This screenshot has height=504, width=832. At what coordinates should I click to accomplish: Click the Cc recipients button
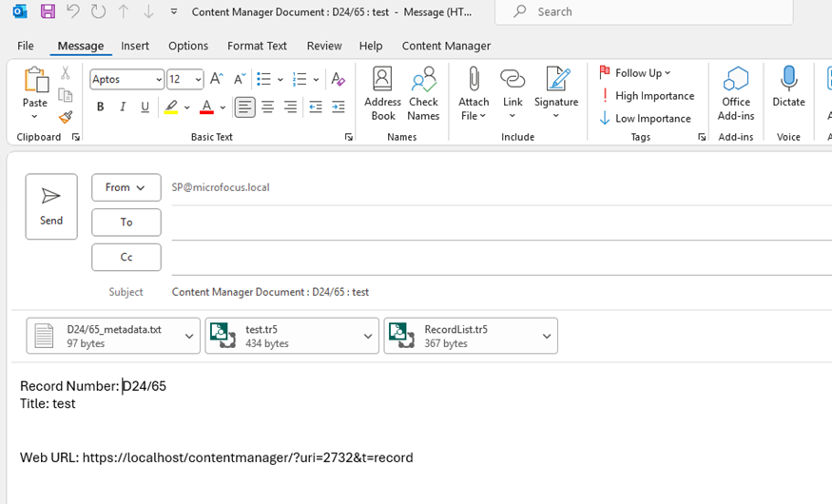[x=126, y=258]
